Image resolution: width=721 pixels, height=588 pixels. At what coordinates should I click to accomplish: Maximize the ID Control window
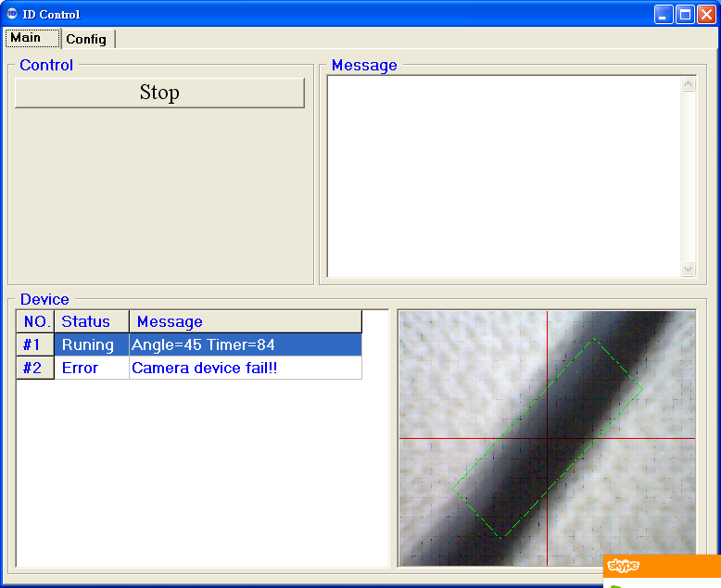point(685,14)
